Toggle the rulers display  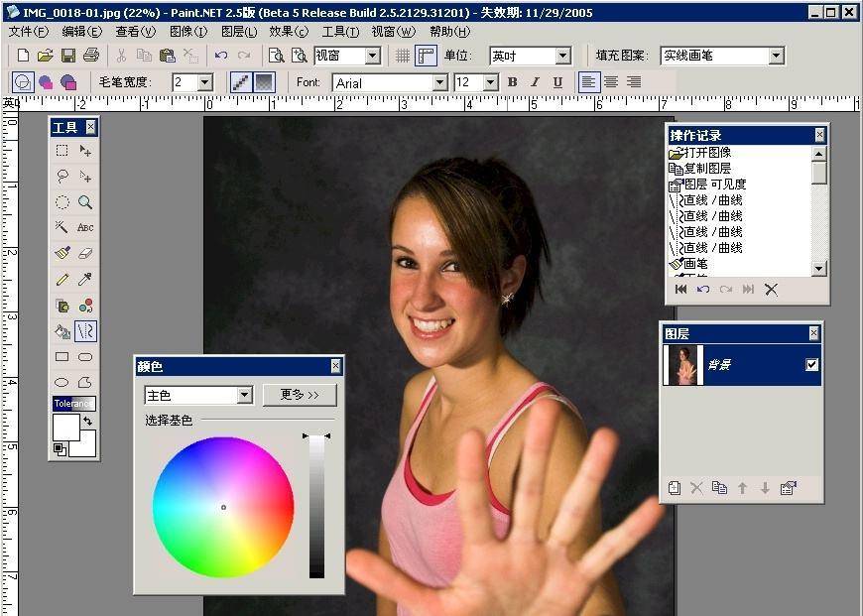[427, 56]
